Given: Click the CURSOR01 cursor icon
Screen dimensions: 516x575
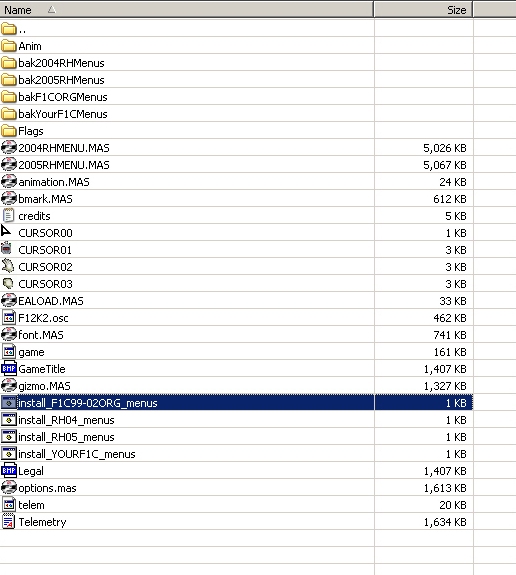Looking at the screenshot, I should tap(6, 248).
